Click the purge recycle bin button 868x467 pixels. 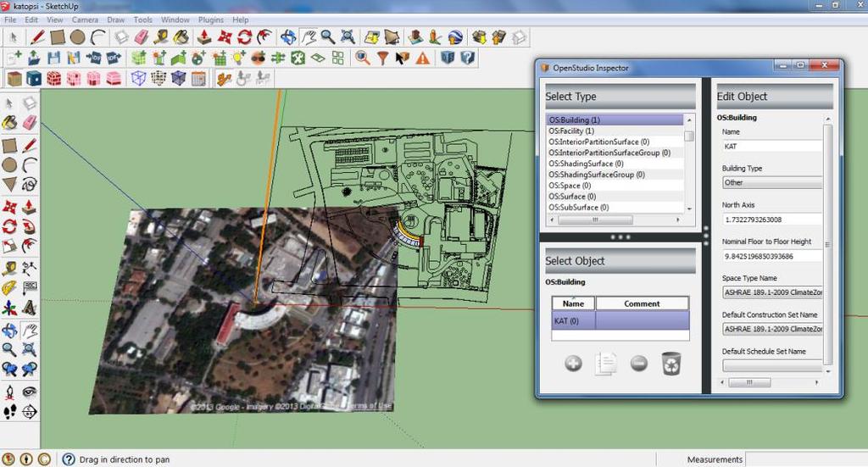671,364
